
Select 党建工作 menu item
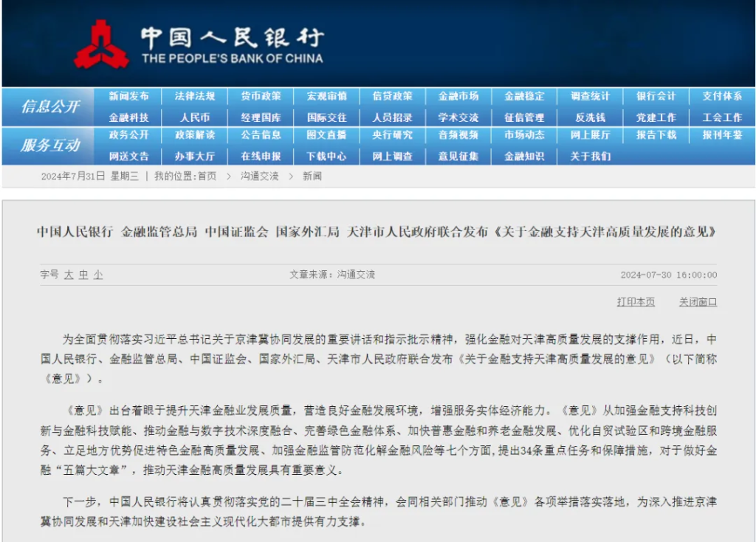point(656,117)
